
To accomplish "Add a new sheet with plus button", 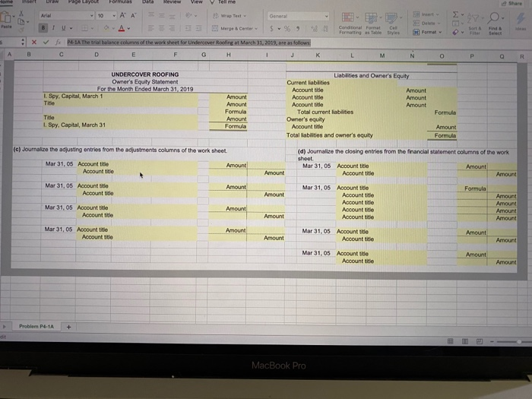I will pos(68,327).
